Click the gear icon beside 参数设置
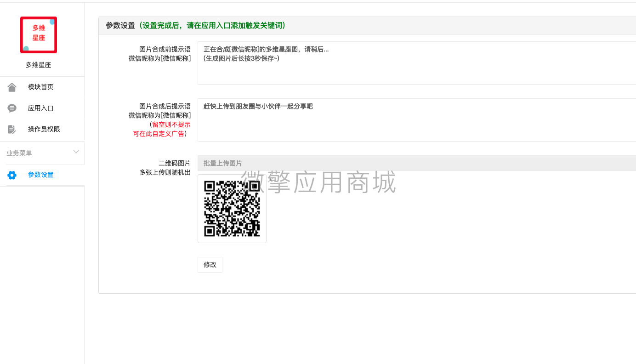636x364 pixels. pos(12,175)
